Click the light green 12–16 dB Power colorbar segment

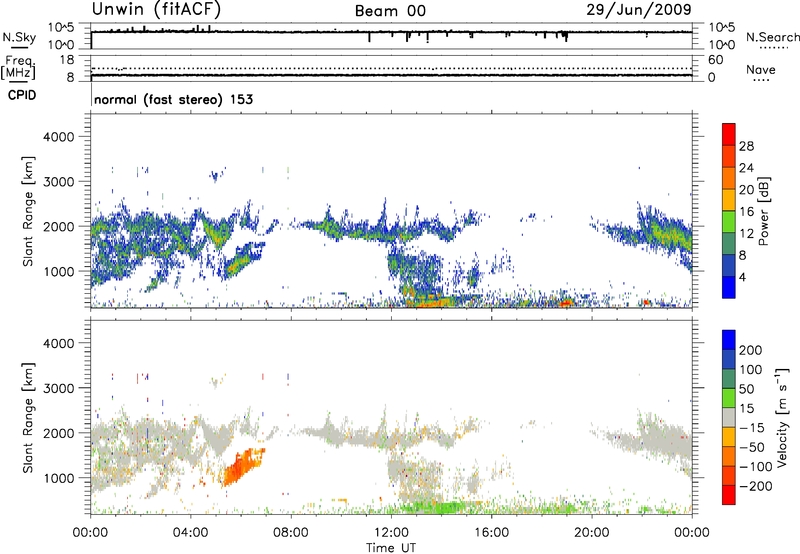(x=729, y=222)
